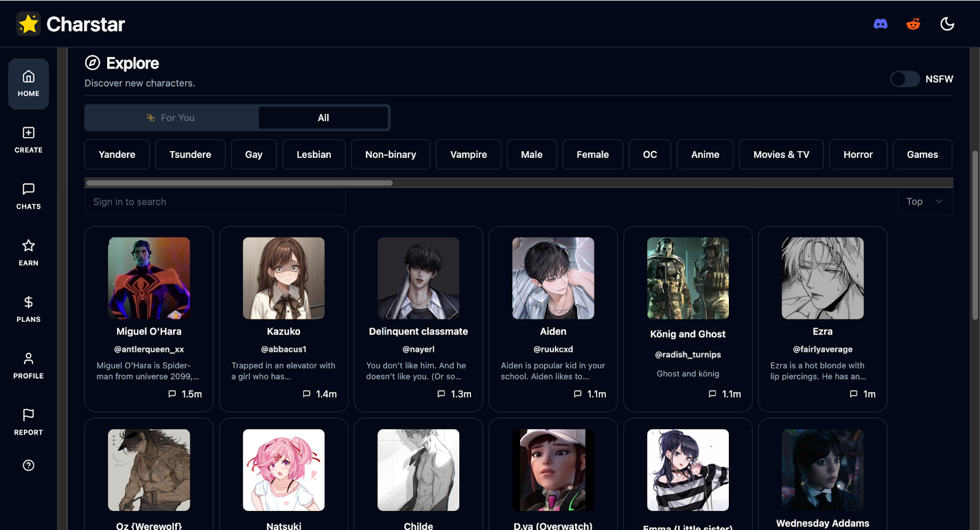Filter by Vampire tag
The image size is (980, 530).
469,154
